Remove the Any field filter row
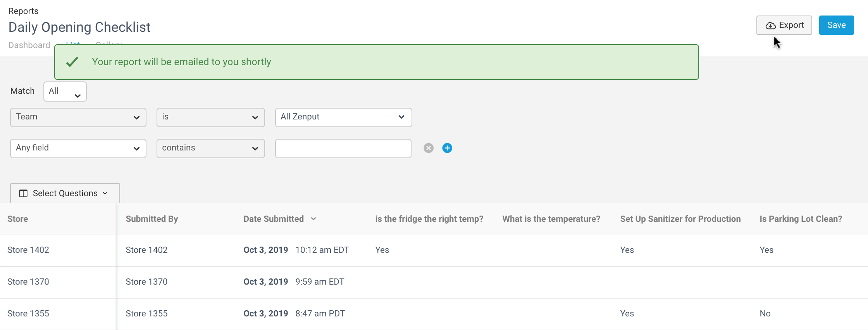868x330 pixels. [x=428, y=148]
